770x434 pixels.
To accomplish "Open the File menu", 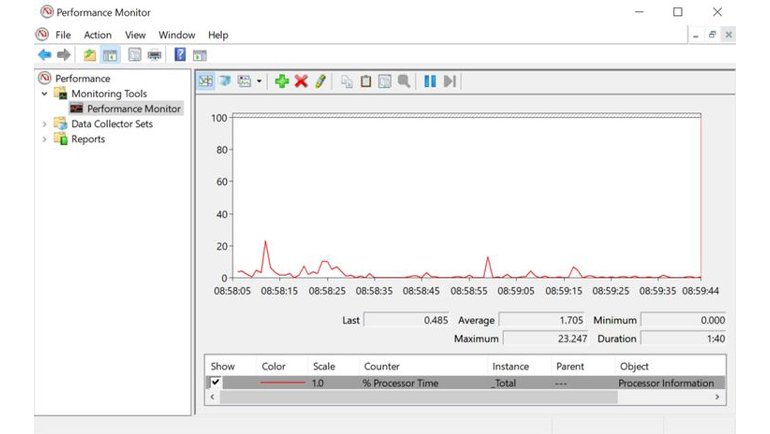I will coord(63,35).
